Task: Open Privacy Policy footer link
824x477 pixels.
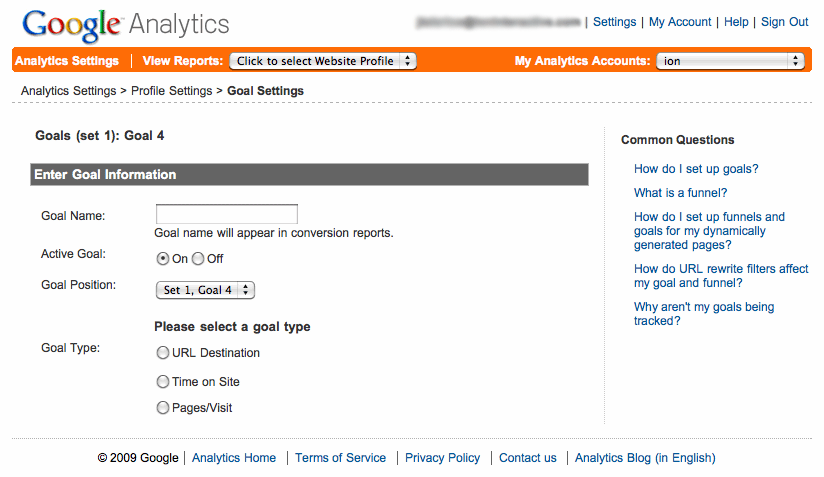Action: click(x=442, y=458)
